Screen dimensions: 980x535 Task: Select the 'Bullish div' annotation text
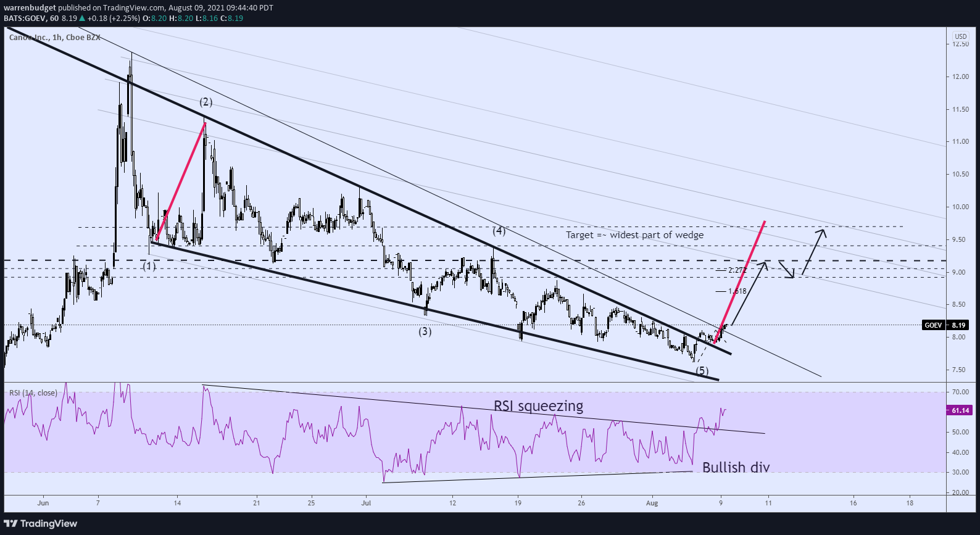click(x=736, y=467)
